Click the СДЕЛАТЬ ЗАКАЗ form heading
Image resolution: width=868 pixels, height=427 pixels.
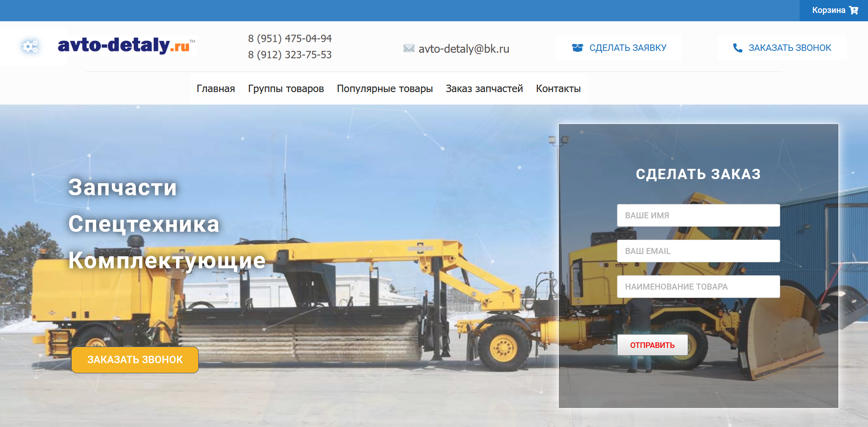(698, 174)
